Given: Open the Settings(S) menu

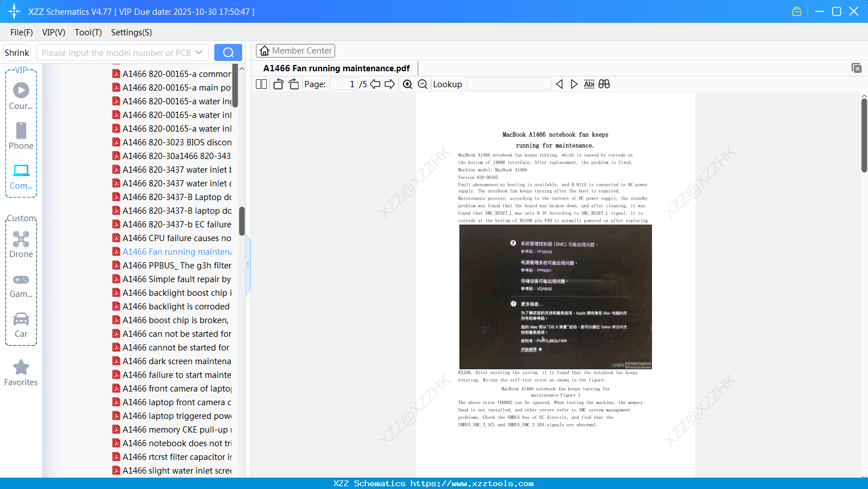Looking at the screenshot, I should [132, 32].
